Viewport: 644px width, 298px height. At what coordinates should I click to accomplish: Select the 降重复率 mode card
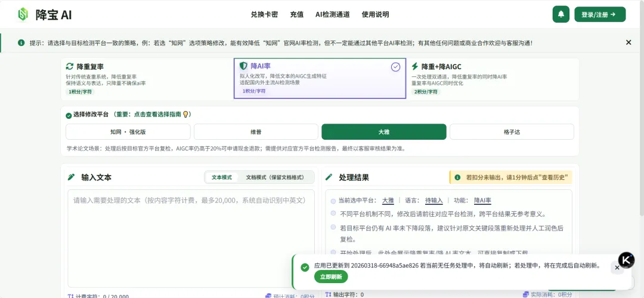tap(147, 79)
